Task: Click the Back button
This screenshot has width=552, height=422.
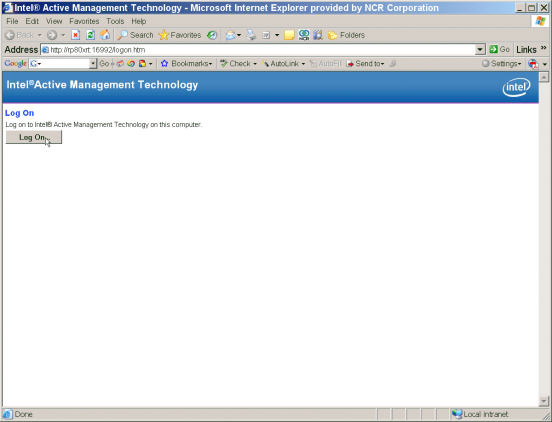Action: pos(20,35)
